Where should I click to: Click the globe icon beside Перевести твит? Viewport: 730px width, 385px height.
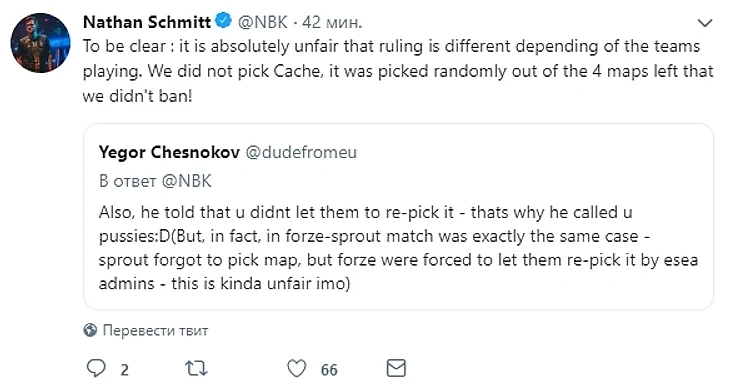[90, 330]
